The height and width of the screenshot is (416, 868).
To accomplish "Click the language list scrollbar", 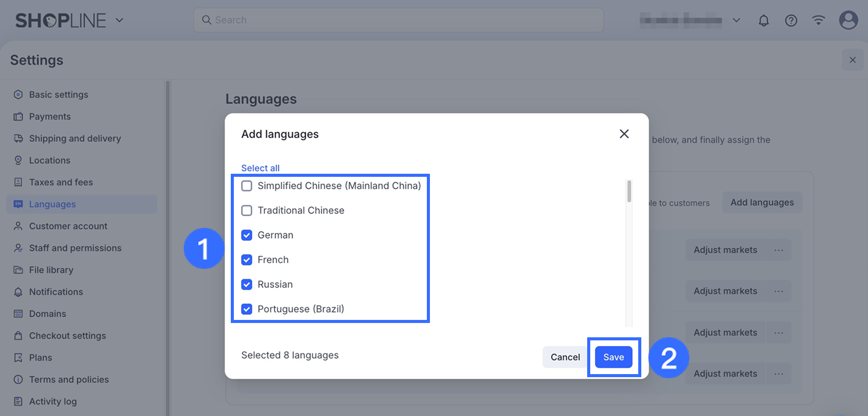I will [629, 192].
